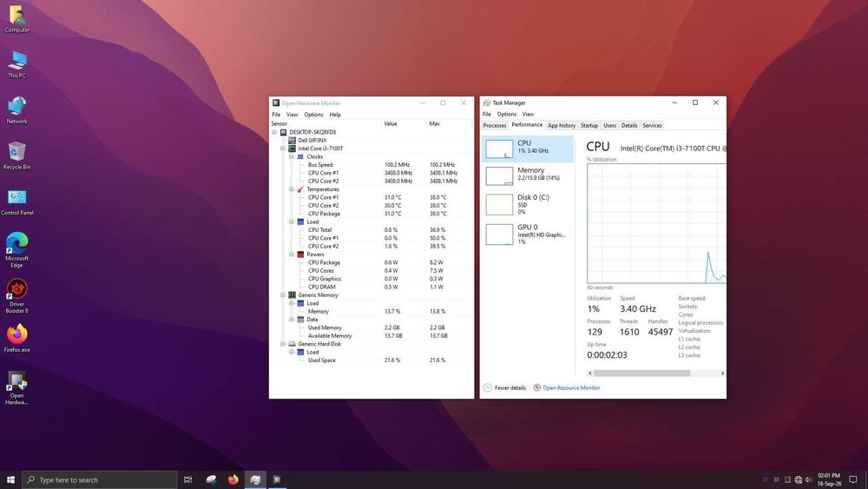868x489 pixels.
Task: Click the scroll left arrow in Task Manager
Action: pos(590,373)
